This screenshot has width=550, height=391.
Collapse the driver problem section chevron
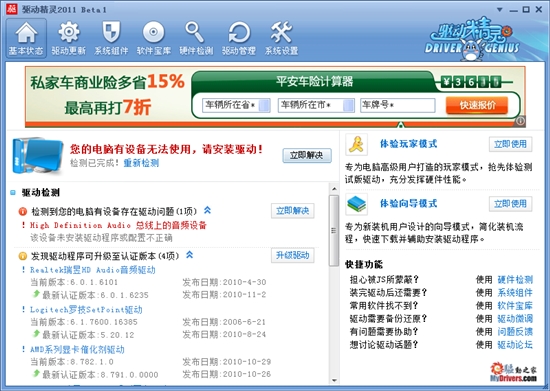point(207,210)
